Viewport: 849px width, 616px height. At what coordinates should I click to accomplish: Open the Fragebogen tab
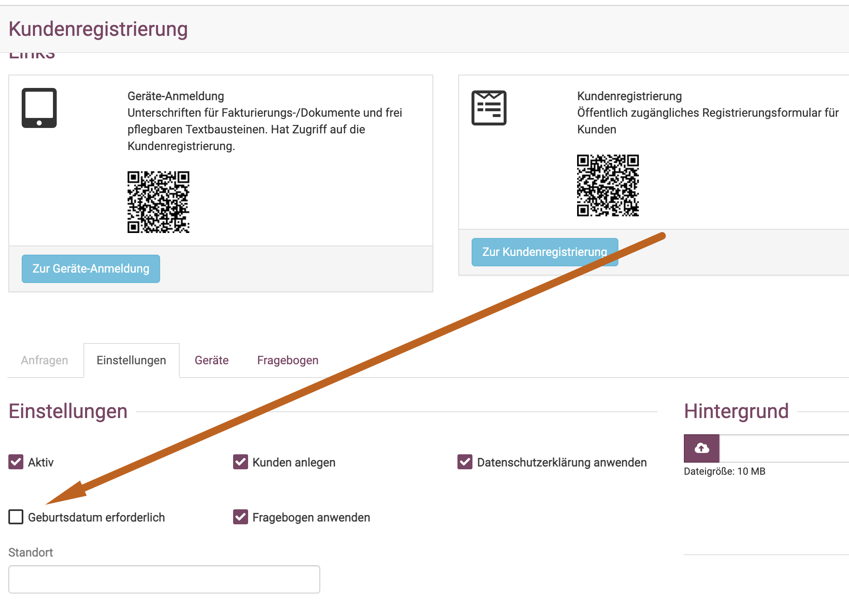click(x=288, y=360)
